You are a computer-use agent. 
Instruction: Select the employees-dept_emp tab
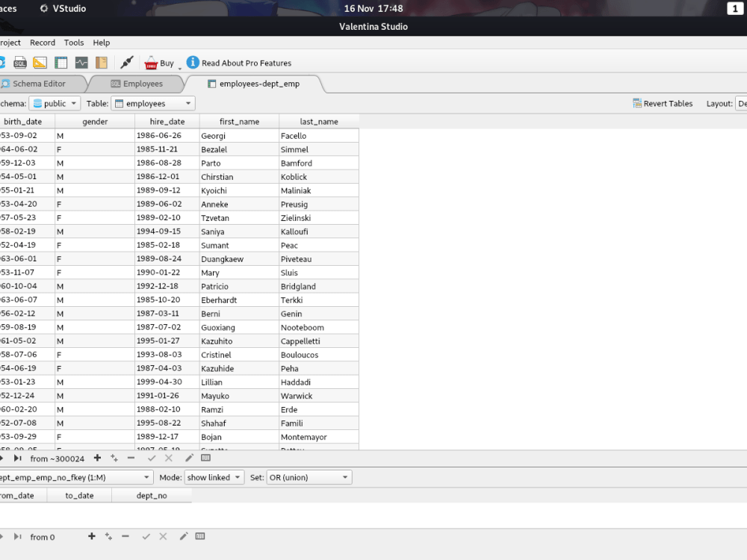(x=254, y=84)
